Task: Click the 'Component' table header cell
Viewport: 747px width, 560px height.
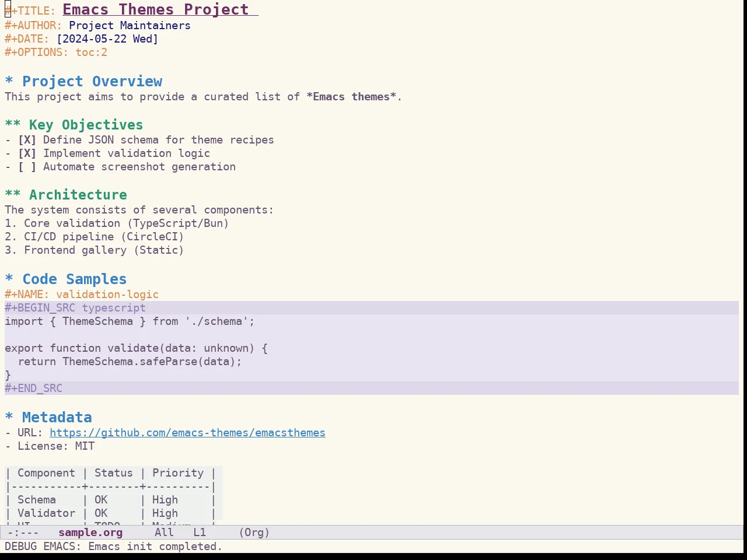Action: click(46, 473)
